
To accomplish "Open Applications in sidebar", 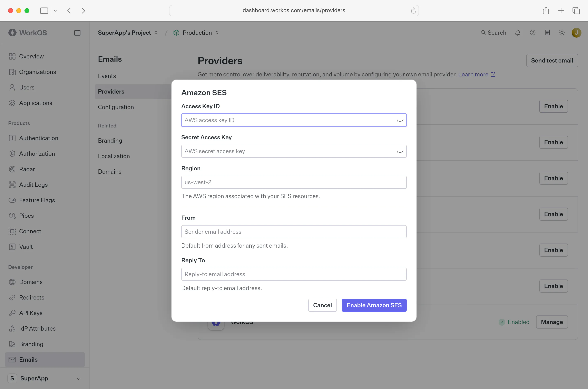I will pyautogui.click(x=45, y=103).
